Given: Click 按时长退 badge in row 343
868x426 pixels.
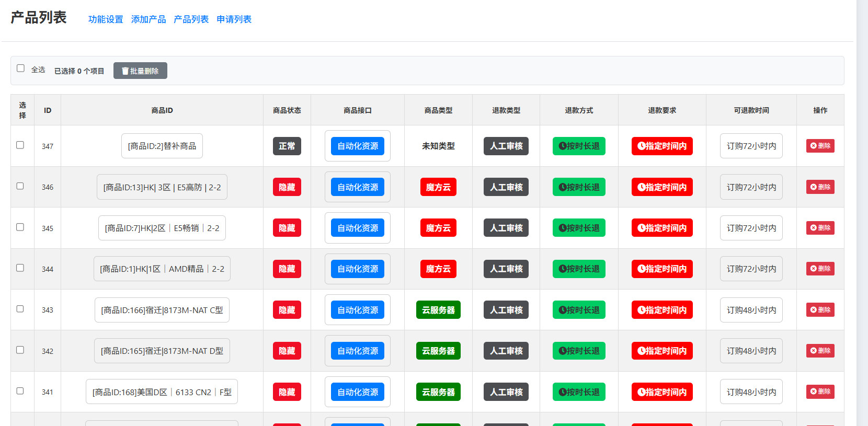Looking at the screenshot, I should [579, 310].
